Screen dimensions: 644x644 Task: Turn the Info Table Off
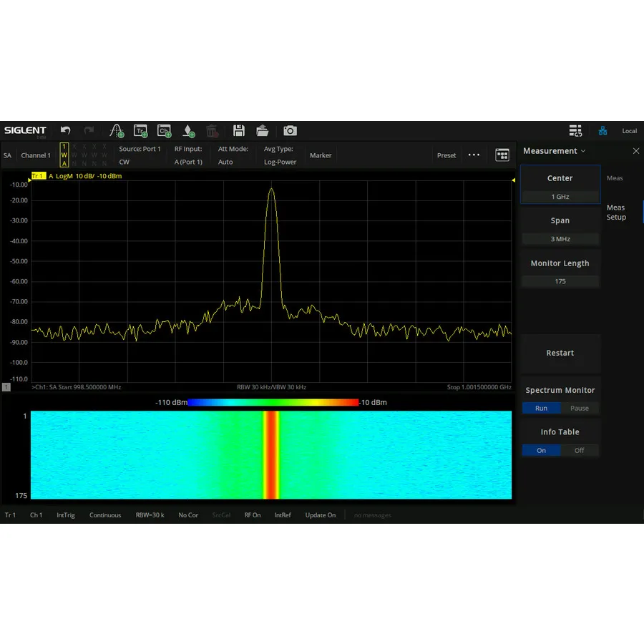(580, 450)
